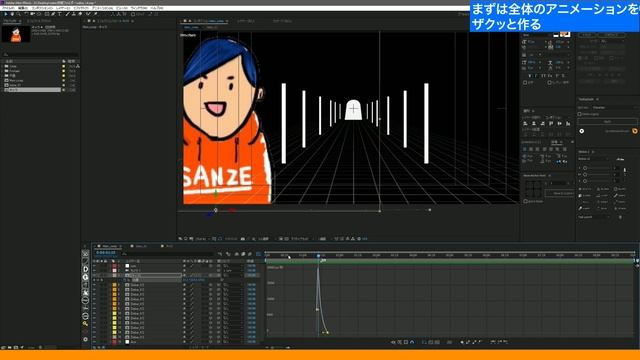Click the Project panel search field
The width and height of the screenshot is (640, 360).
(40, 55)
